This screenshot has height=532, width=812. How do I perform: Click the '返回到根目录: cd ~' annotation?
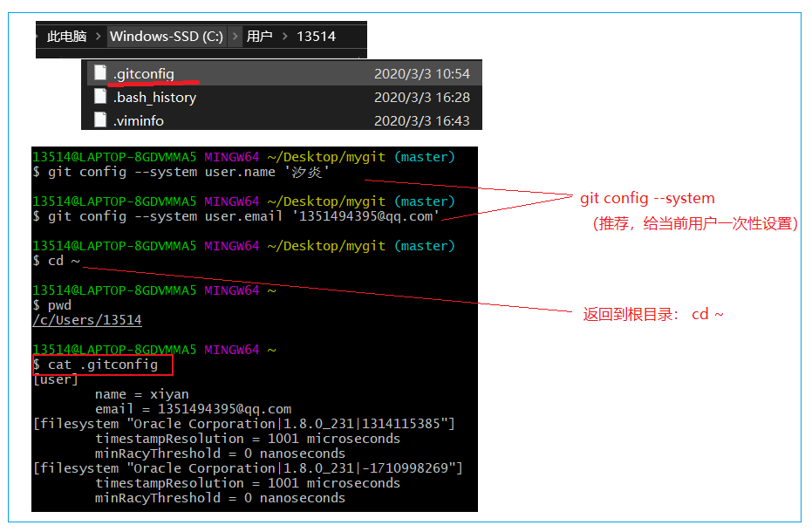(653, 314)
